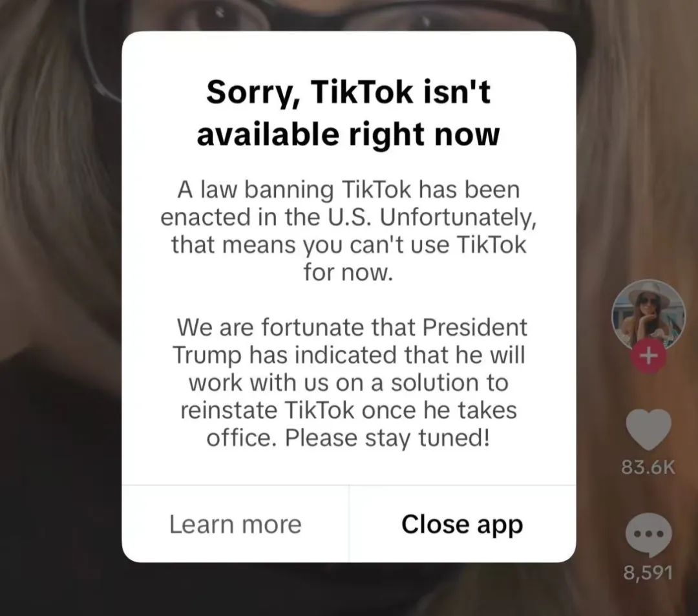Click the "office. Please stay tuned!" line

point(348,438)
